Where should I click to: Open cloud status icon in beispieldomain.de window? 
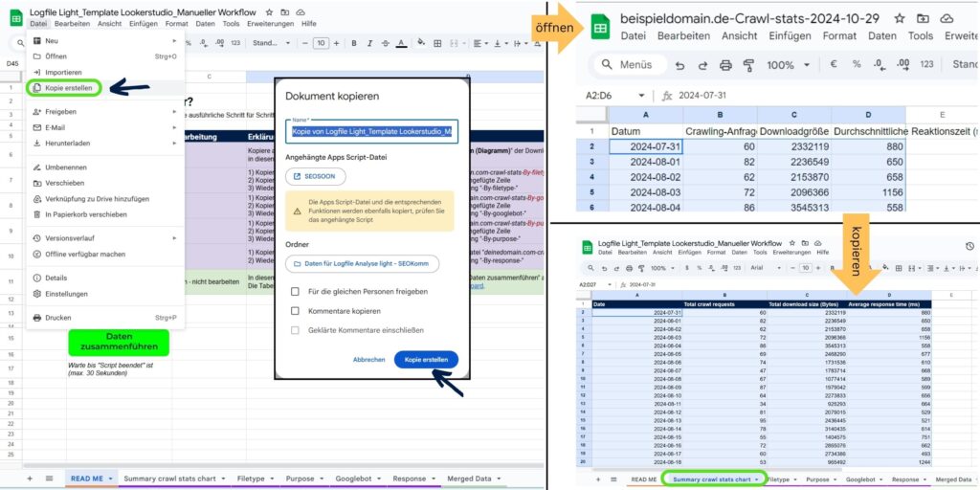[947, 18]
